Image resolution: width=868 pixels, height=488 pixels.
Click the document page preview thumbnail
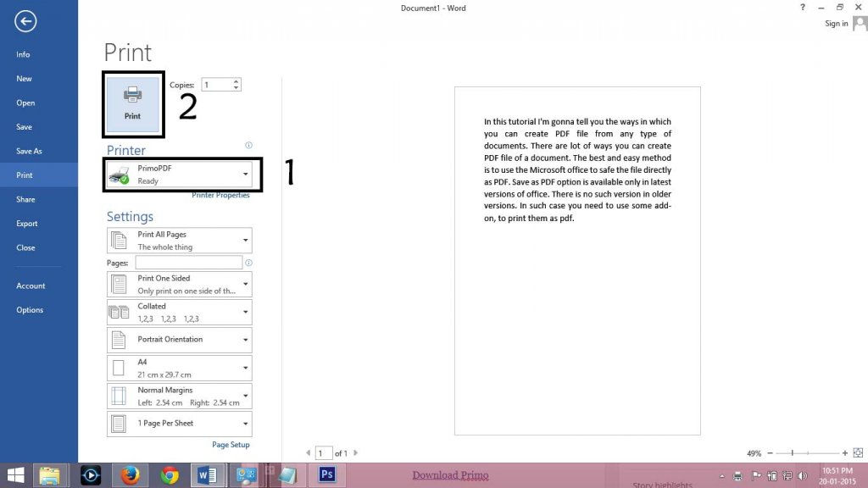[577, 261]
